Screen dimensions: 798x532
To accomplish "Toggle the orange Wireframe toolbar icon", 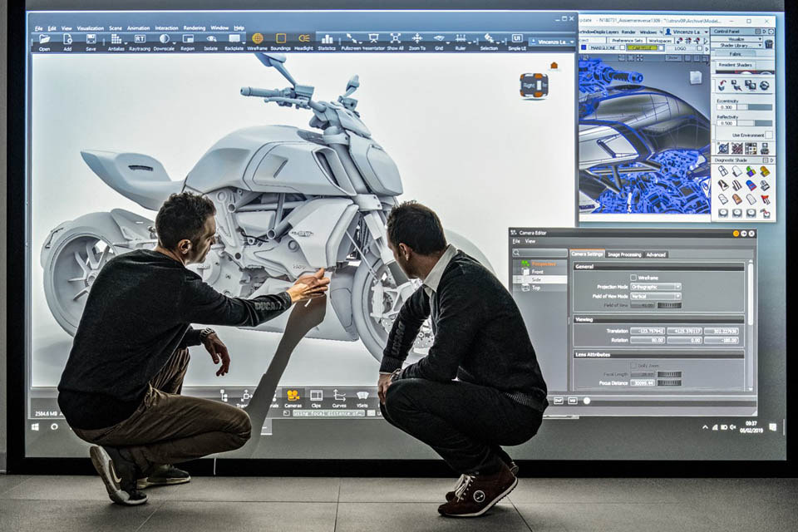I will (258, 39).
